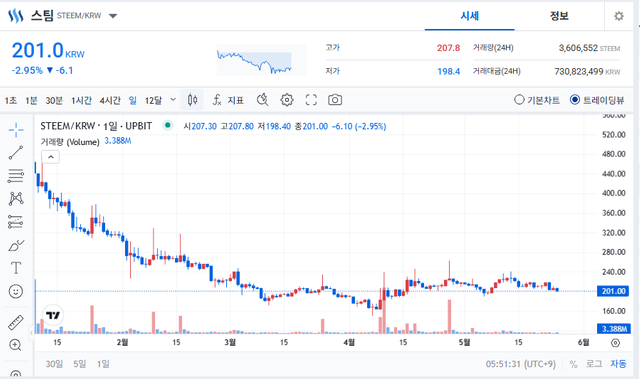Viewport: 640px width, 379px height.
Task: Select the 30분 interval
Action: [x=54, y=100]
